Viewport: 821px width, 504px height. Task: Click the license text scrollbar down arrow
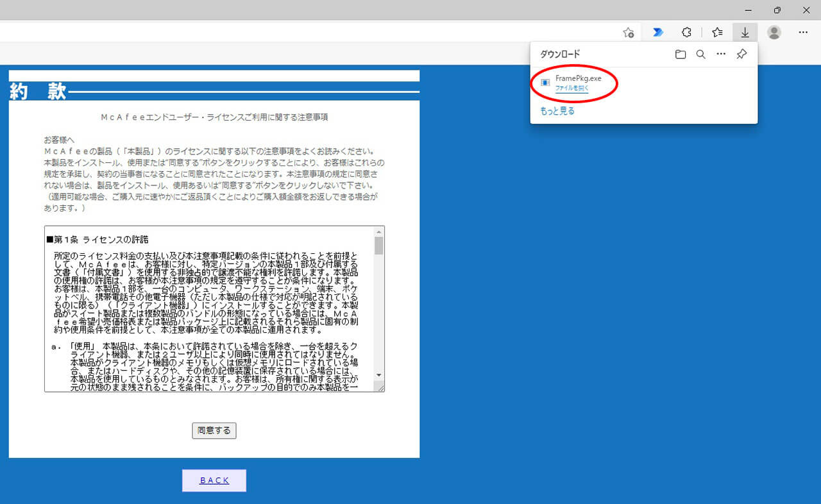point(378,375)
